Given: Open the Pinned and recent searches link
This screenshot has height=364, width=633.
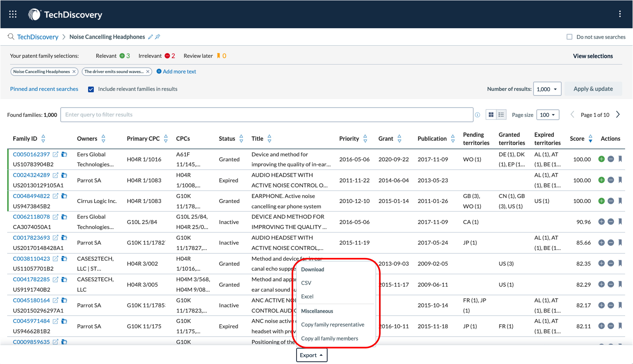Looking at the screenshot, I should tap(44, 89).
